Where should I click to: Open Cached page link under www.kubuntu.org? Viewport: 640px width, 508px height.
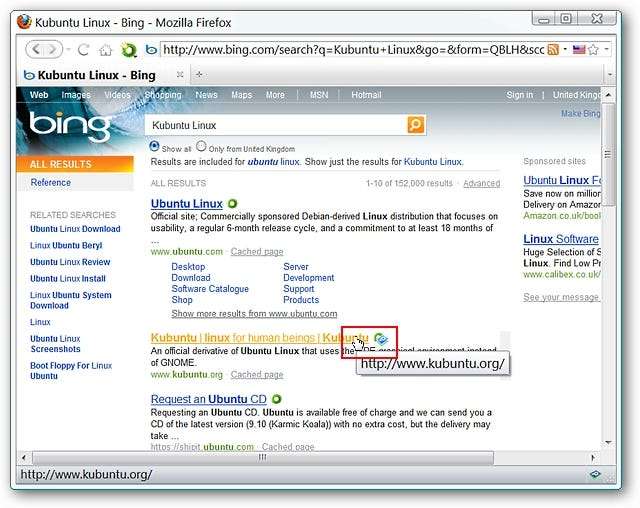(257, 374)
